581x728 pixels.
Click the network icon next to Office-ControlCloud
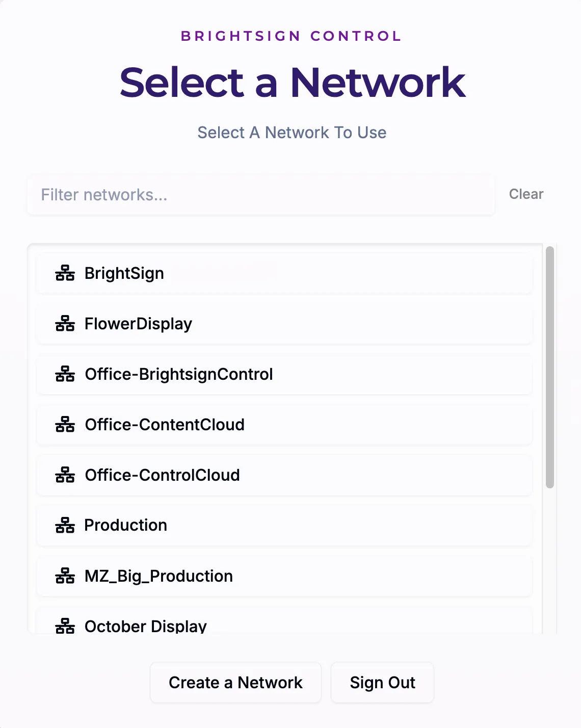coord(65,475)
